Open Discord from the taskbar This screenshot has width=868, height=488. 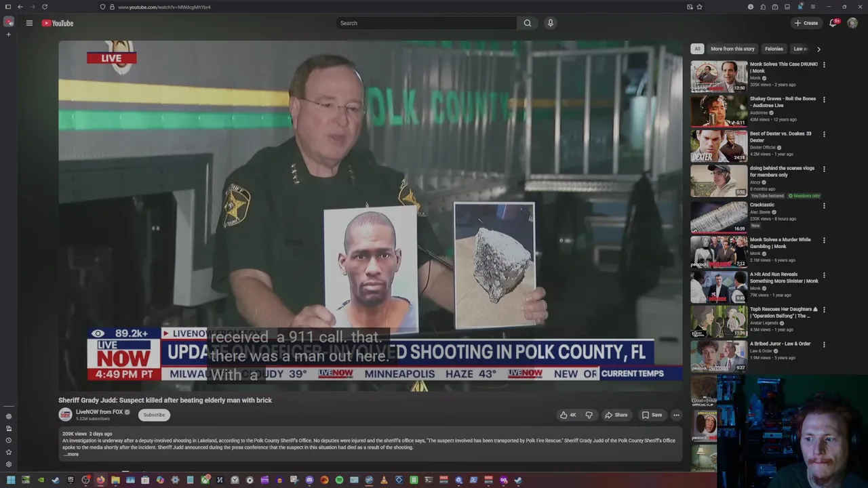[x=309, y=480]
